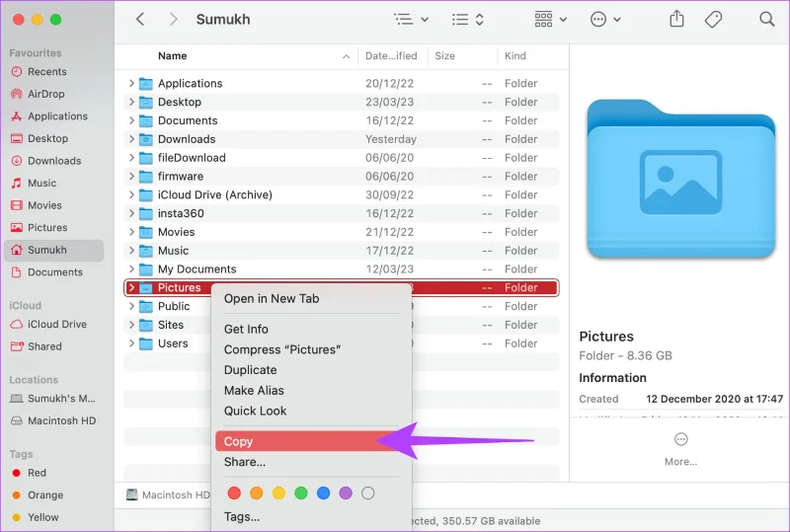
Task: Apply the green tag color dot
Action: point(301,494)
